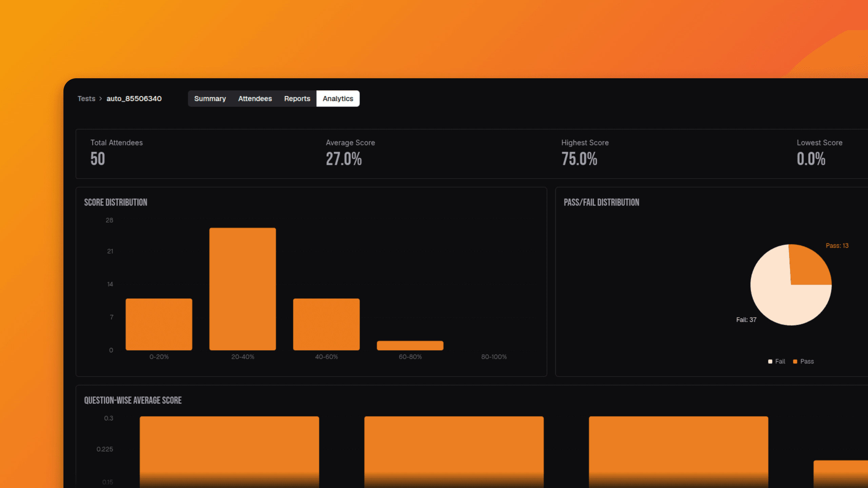Viewport: 868px width, 488px height.
Task: Click the Question-Wise Average Score heading
Action: pyautogui.click(x=133, y=400)
